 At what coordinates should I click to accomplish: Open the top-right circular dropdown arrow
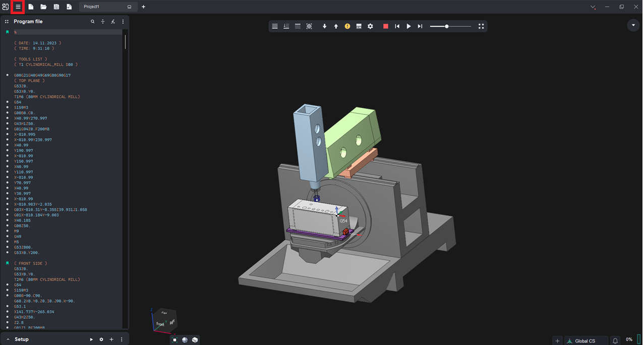coord(633,25)
